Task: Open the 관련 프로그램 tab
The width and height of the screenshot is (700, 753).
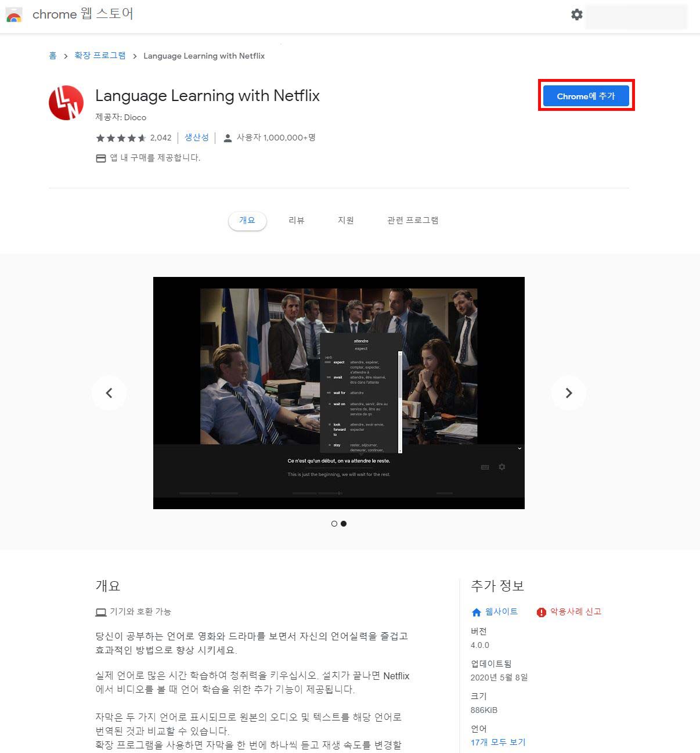Action: [413, 221]
